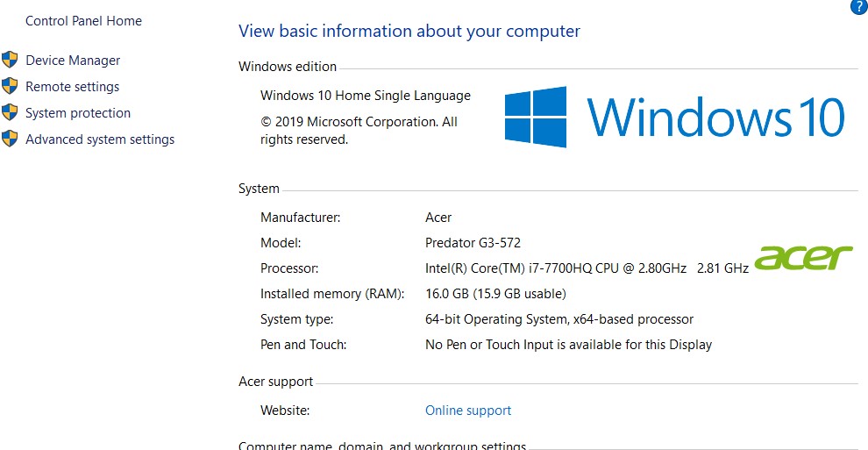Image resolution: width=868 pixels, height=450 pixels.
Task: Open help via blue question mark icon
Action: (858, 7)
